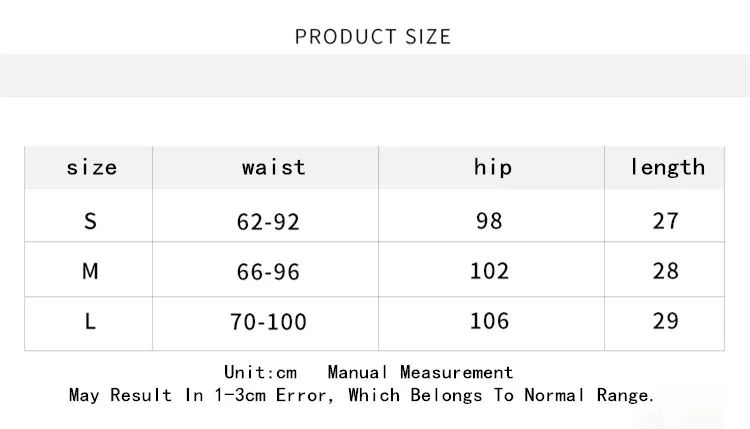
Task: Click the M size row label
Action: 90,271
